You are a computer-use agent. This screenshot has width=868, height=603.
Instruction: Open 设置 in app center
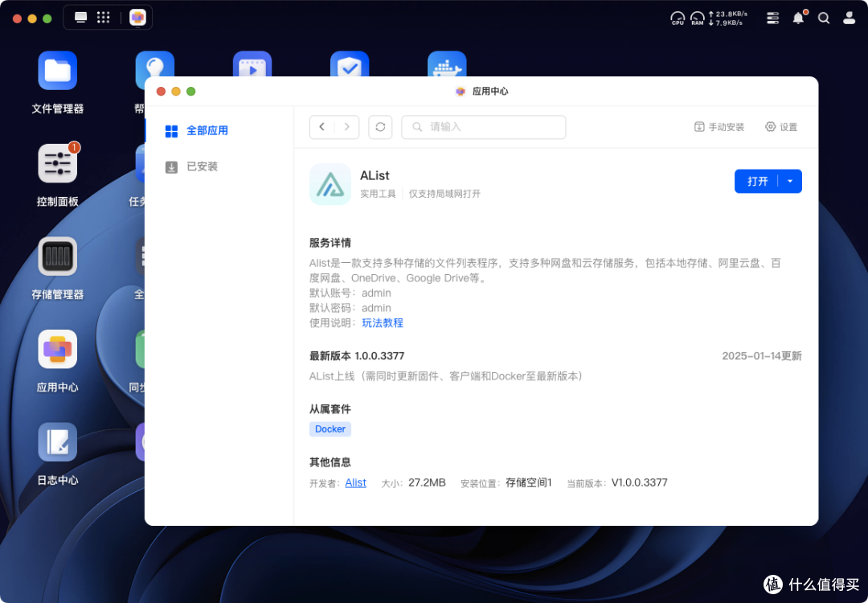pos(781,127)
